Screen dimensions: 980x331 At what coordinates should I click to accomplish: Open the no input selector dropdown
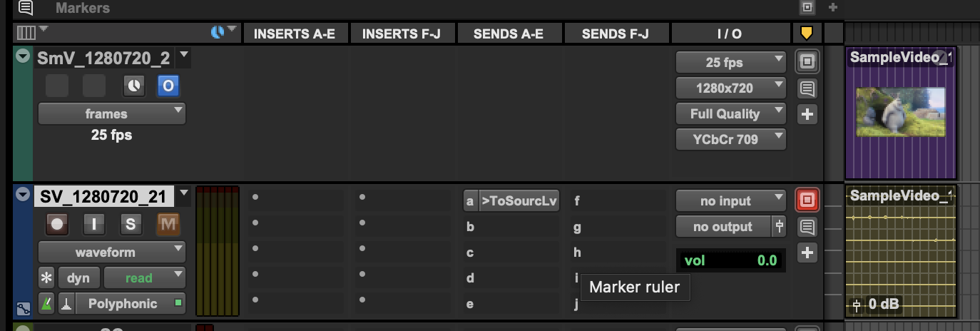730,201
